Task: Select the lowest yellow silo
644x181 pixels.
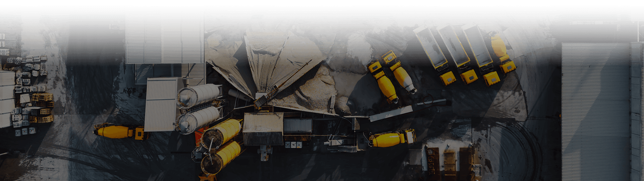Action: click(221, 158)
